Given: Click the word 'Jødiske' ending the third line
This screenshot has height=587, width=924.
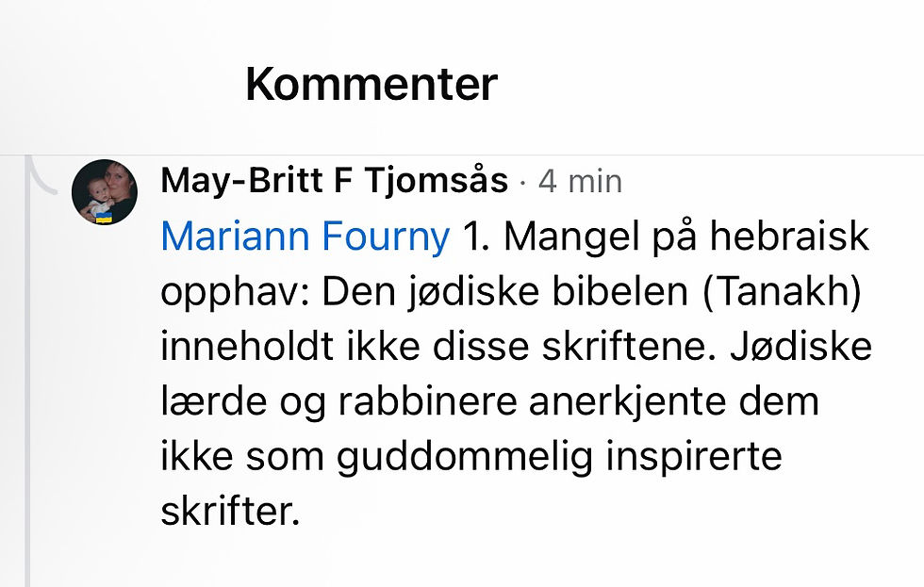Looking at the screenshot, I should point(801,346).
